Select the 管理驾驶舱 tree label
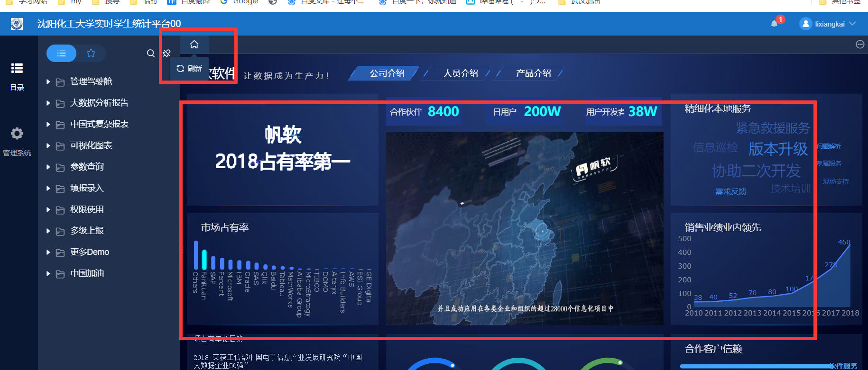 [91, 81]
